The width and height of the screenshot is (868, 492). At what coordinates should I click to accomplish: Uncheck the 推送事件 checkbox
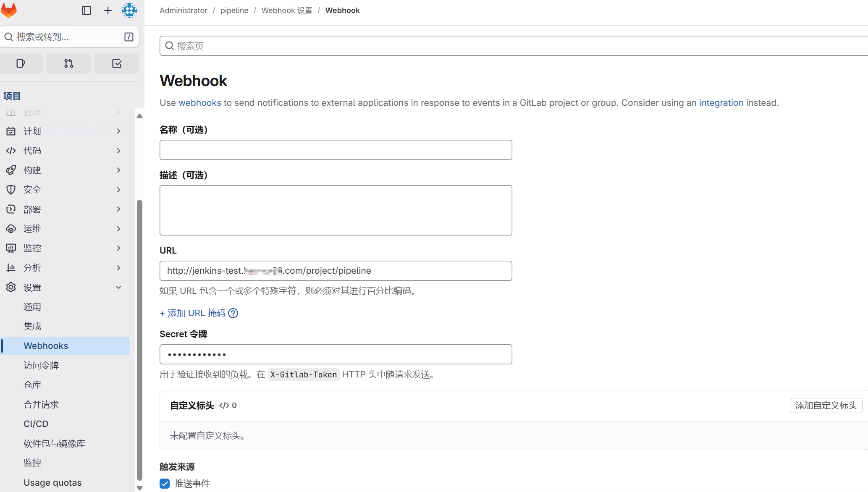pos(165,483)
